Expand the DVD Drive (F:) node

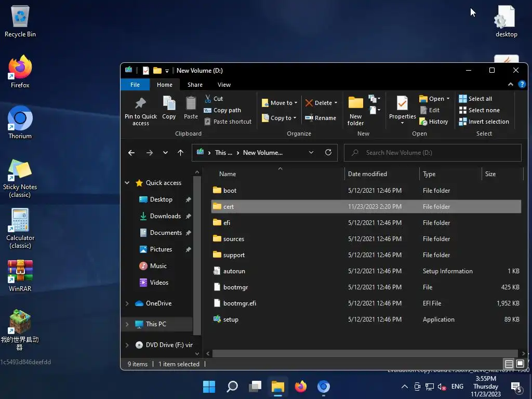127,345
